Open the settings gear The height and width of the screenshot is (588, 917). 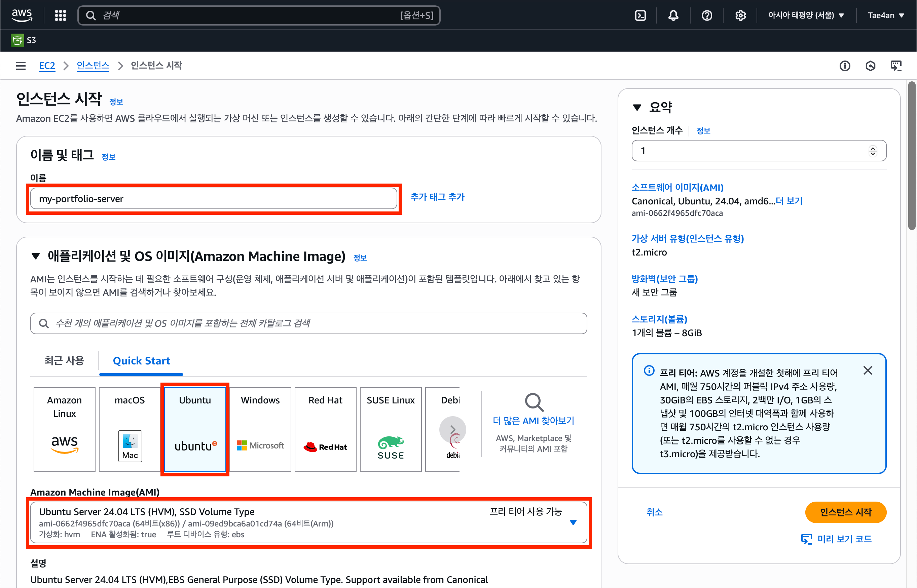[740, 15]
